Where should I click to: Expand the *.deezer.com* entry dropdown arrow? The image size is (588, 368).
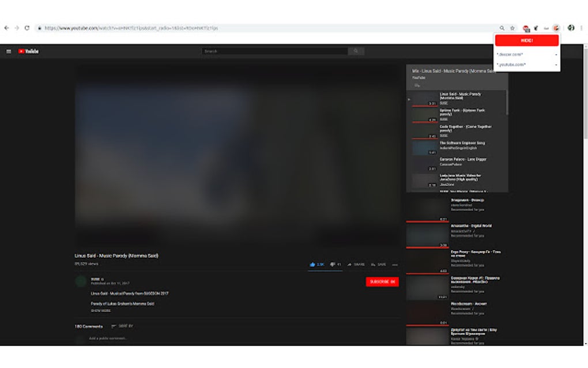click(556, 55)
